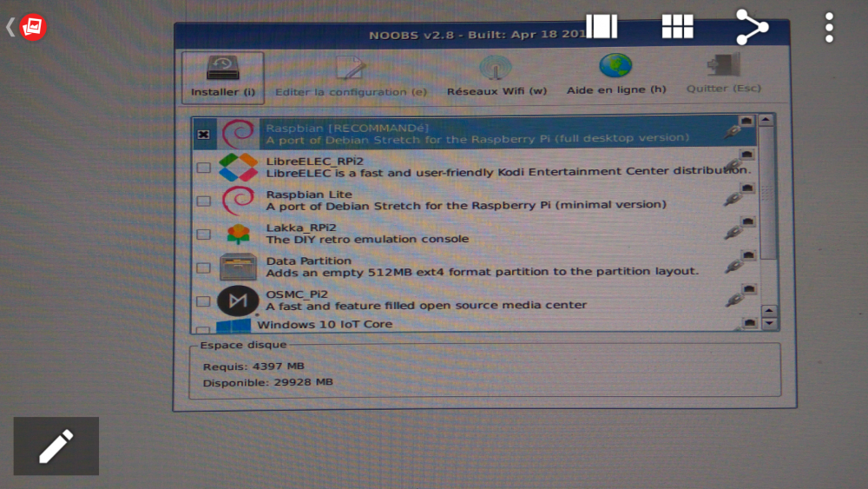Click scrollbar page-up arrow above the down arrow
Viewport: 868px width, 489px height.
point(769,311)
